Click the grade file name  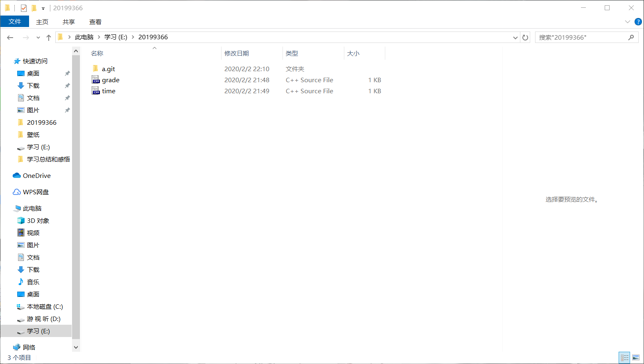click(111, 80)
